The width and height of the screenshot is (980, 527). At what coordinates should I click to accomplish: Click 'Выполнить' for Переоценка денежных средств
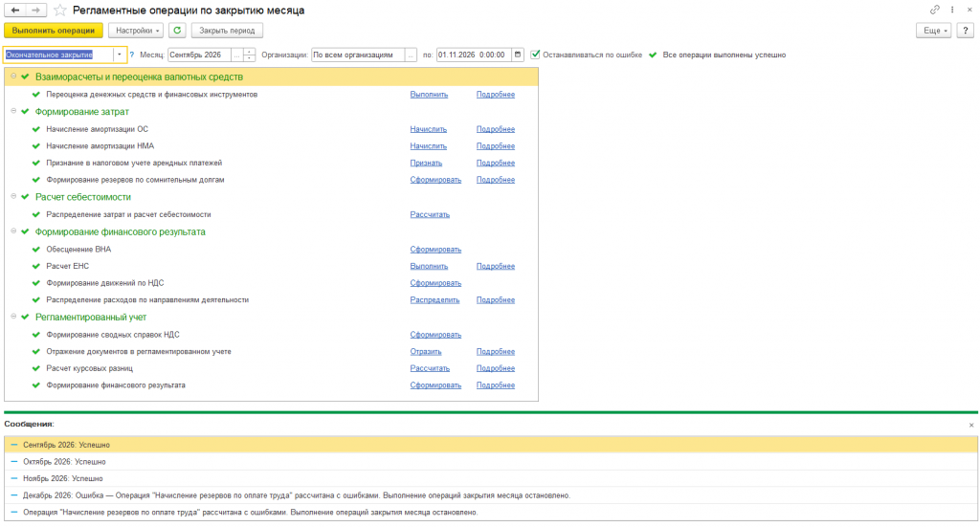pyautogui.click(x=429, y=95)
